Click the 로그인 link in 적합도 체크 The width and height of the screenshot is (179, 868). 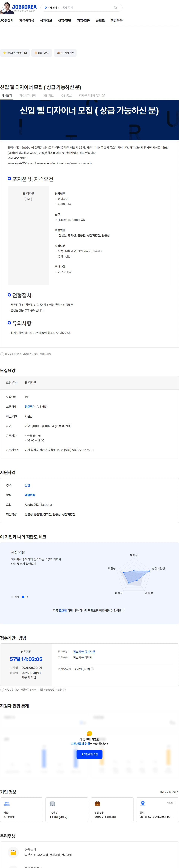tap(63, 610)
